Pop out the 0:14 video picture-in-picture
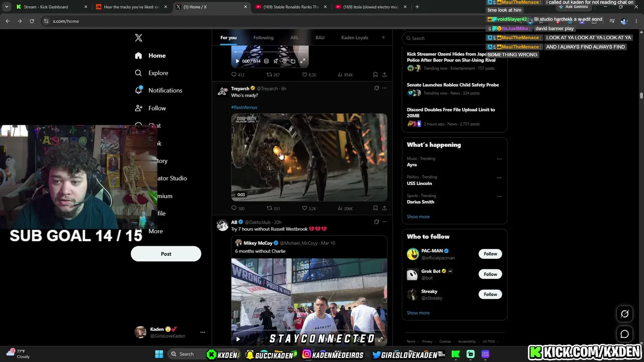The height and width of the screenshot is (362, 644). click(293, 61)
